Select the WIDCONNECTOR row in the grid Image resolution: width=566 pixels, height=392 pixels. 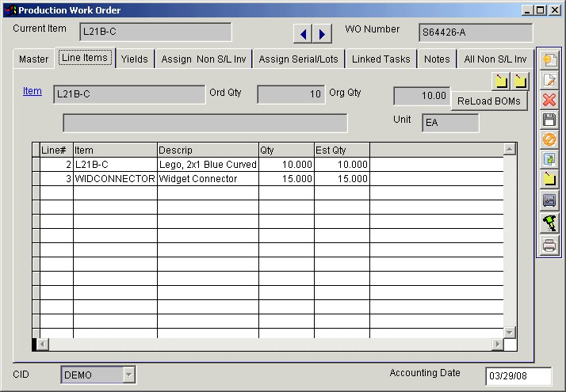click(x=114, y=179)
